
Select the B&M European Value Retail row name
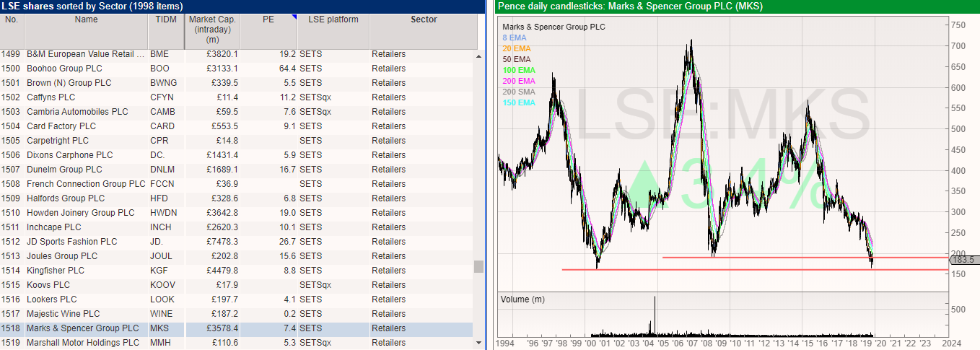[x=86, y=54]
